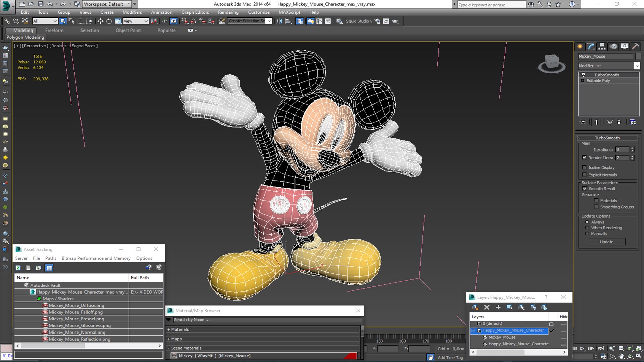This screenshot has height=362, width=644.
Task: Open Select by Name dialog
Action: tap(71, 21)
